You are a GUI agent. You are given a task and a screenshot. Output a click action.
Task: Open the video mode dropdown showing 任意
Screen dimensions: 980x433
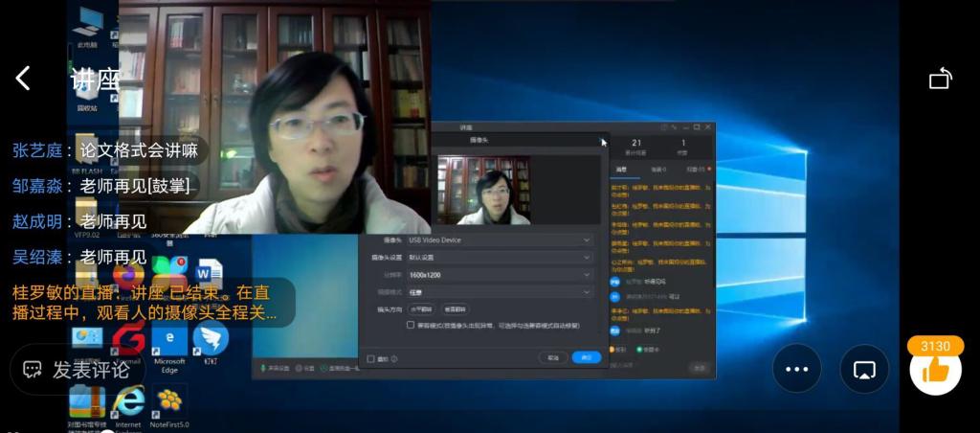500,292
